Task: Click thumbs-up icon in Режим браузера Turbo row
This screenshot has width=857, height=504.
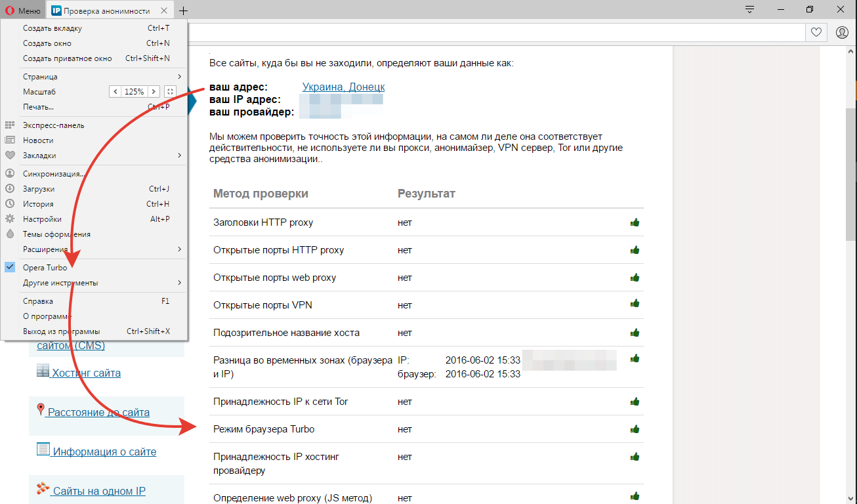Action: (635, 429)
